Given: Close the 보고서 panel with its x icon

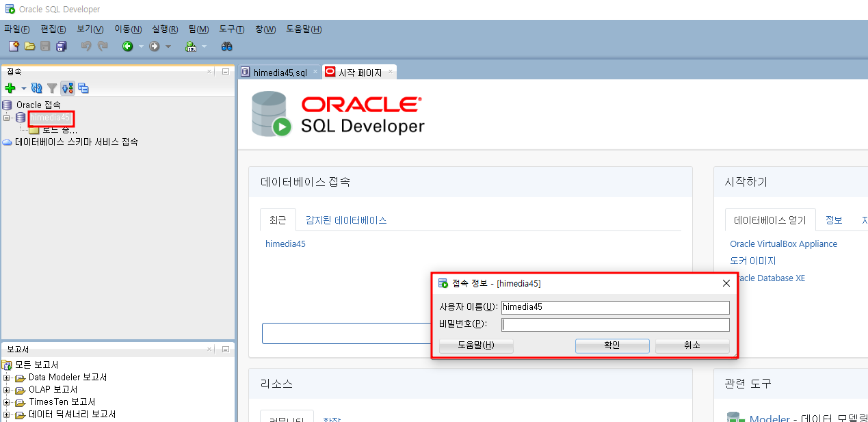Looking at the screenshot, I should [211, 349].
